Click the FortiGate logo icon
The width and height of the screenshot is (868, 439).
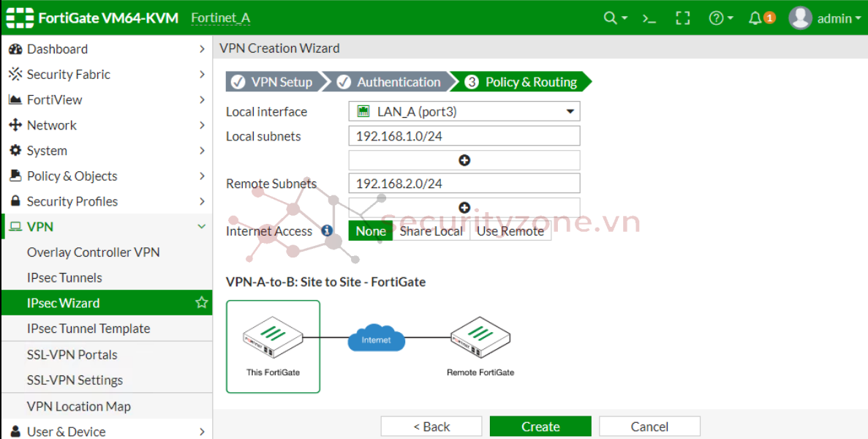tap(20, 18)
